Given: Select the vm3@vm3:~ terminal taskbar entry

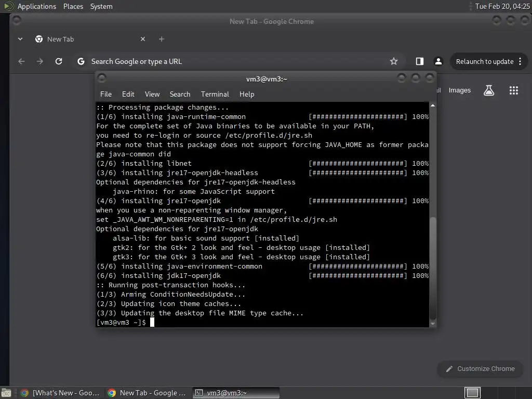Looking at the screenshot, I should coord(236,393).
